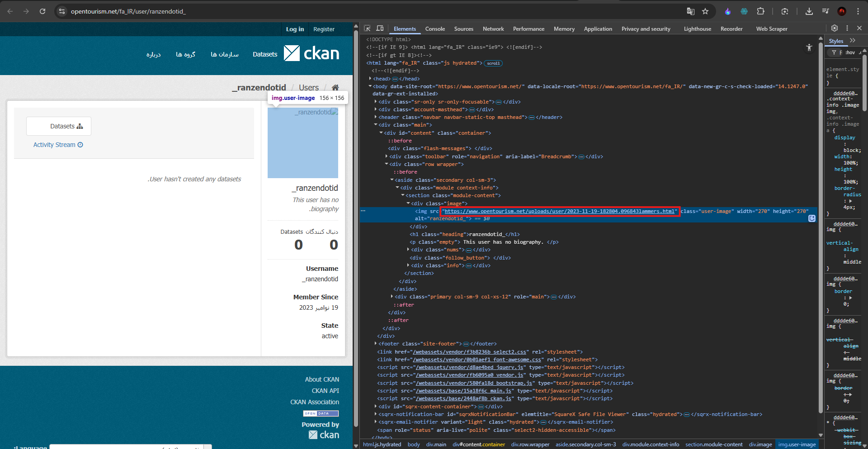Expand the site-footer element node
The width and height of the screenshot is (868, 449).
[376, 344]
